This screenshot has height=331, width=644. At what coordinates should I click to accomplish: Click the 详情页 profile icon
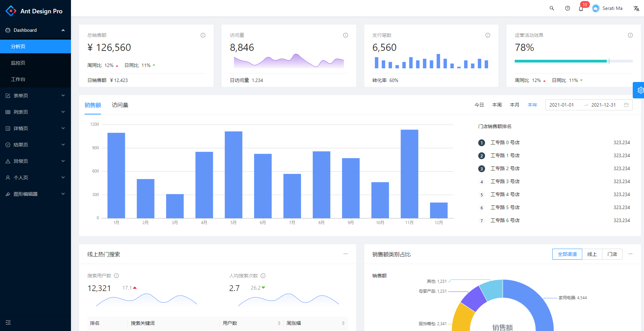[8, 128]
